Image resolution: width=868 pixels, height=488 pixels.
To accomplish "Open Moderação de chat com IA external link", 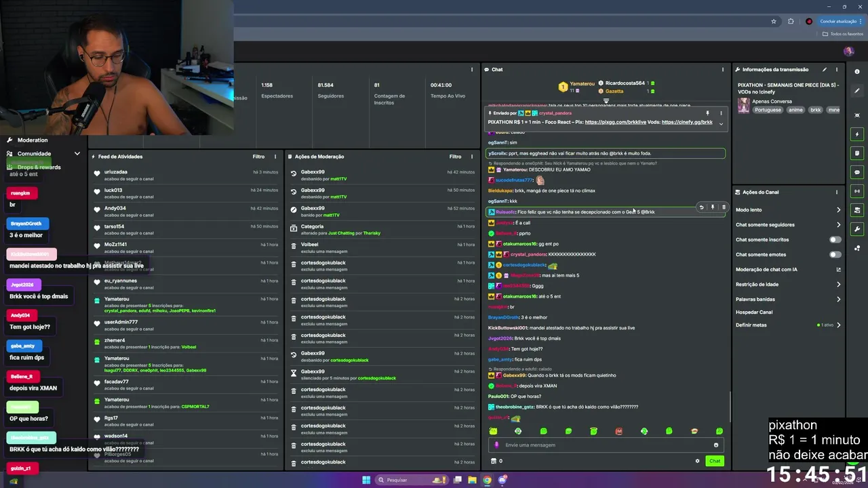I will click(x=838, y=270).
